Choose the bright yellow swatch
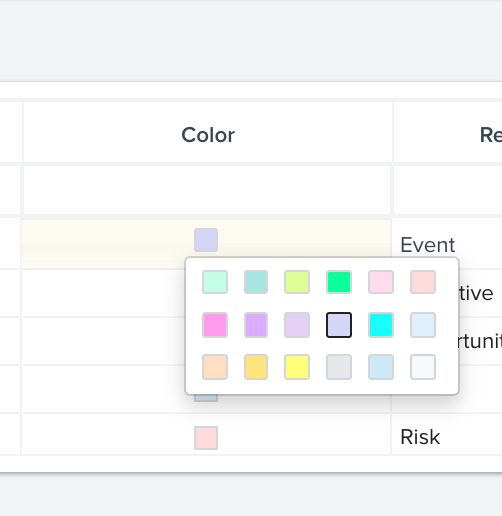The height and width of the screenshot is (516, 502). (297, 367)
